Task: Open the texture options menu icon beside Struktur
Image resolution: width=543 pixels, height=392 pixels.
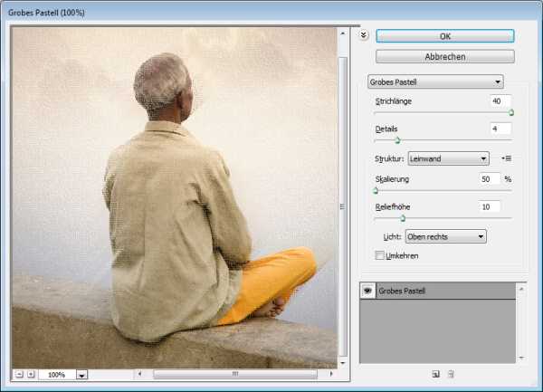Action: click(x=507, y=158)
